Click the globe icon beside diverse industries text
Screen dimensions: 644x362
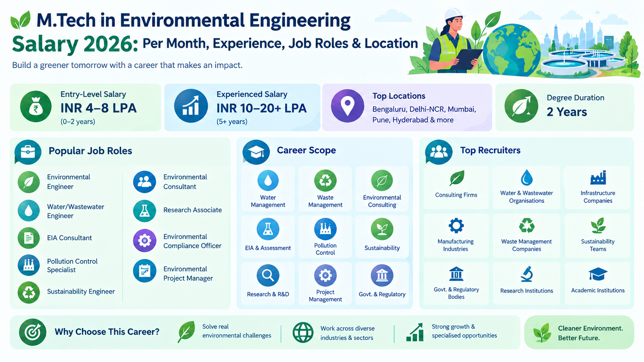click(x=303, y=333)
